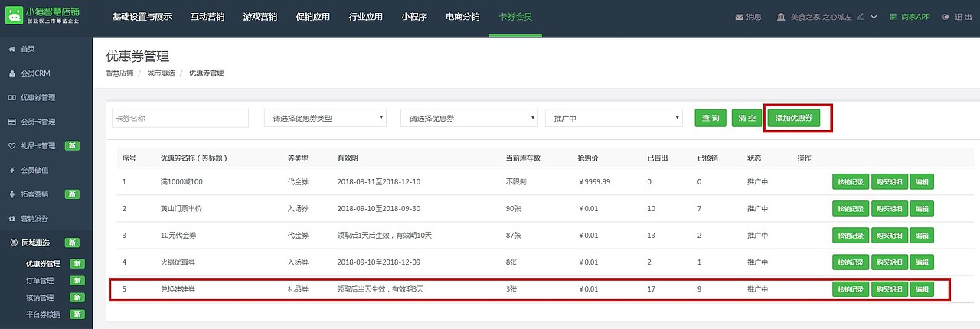The width and height of the screenshot is (980, 329).
Task: Click the store building icon
Action: [780, 17]
